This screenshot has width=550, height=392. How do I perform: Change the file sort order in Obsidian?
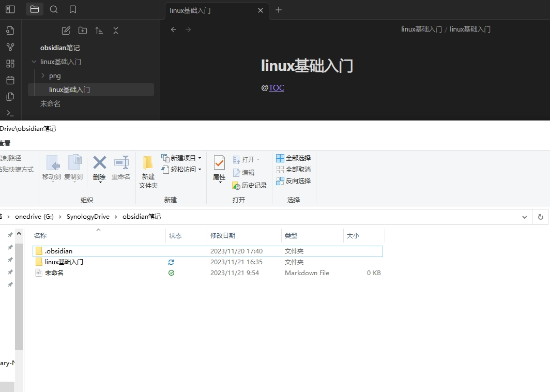[99, 31]
